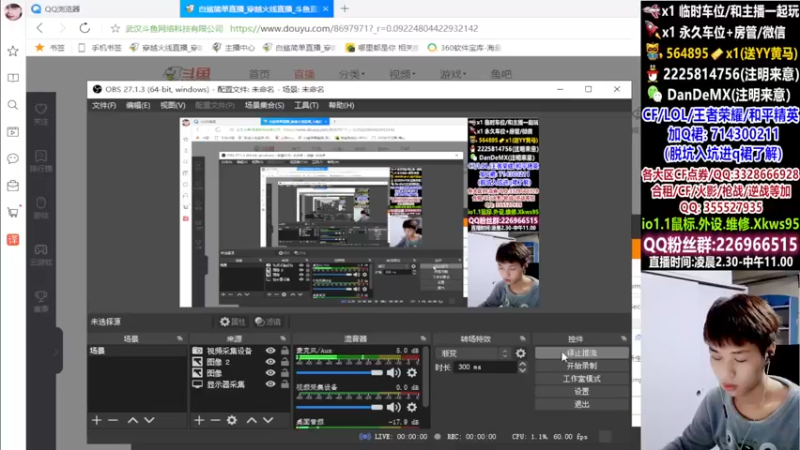This screenshot has width=800, height=450.
Task: Toggle visibility of 图像 source
Action: (x=270, y=373)
